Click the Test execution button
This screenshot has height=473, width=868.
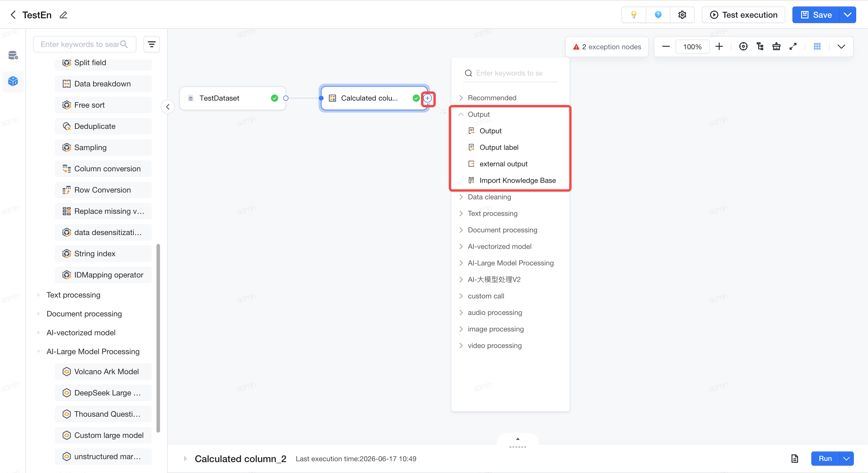pos(743,15)
